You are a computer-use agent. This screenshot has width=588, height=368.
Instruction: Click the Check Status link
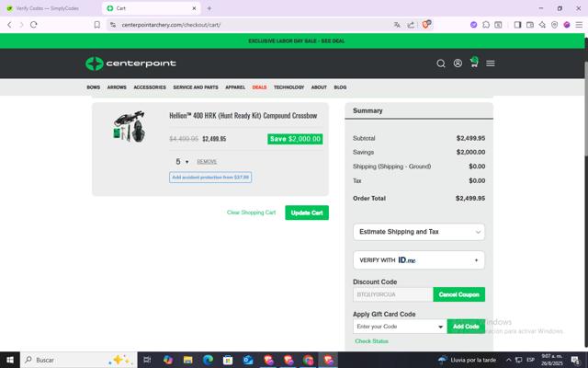pyautogui.click(x=371, y=341)
